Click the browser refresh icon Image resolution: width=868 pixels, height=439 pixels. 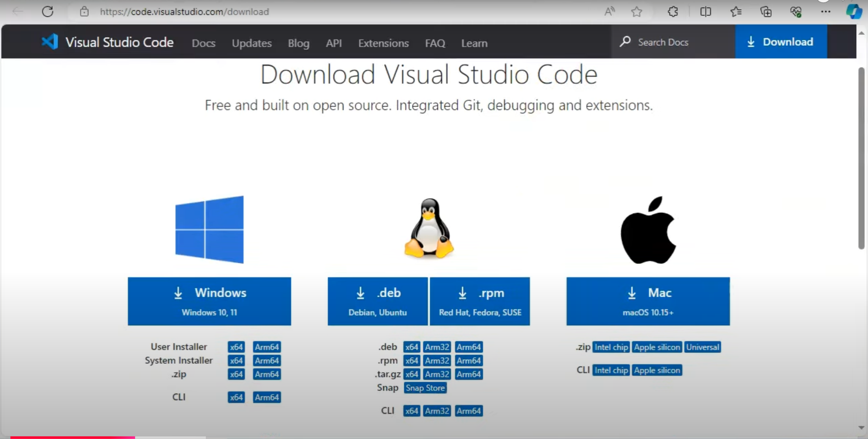(x=48, y=12)
